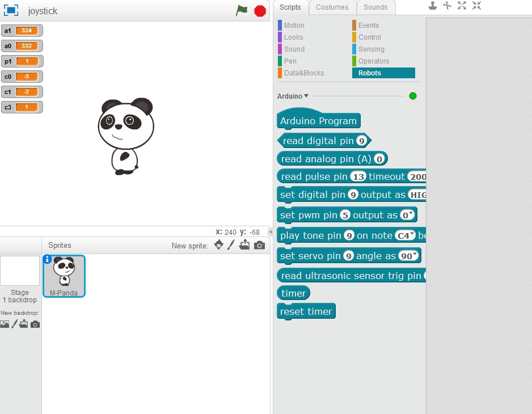This screenshot has height=414, width=532.
Task: Click the green connection status dot
Action: tap(413, 96)
